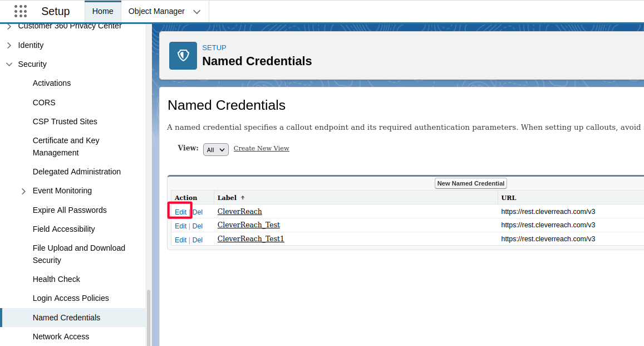This screenshot has width=644, height=346.
Task: Open the App Launcher grid icon
Action: click(x=21, y=11)
